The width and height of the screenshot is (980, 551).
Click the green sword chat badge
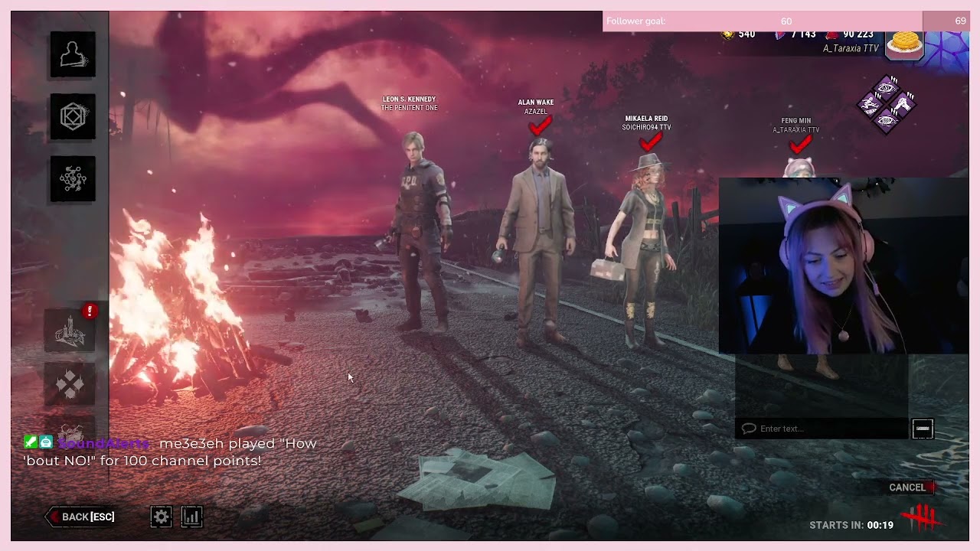(30, 442)
